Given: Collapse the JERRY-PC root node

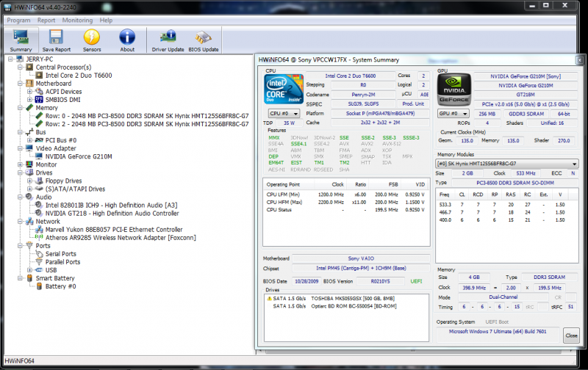Looking at the screenshot, I should 10,59.
